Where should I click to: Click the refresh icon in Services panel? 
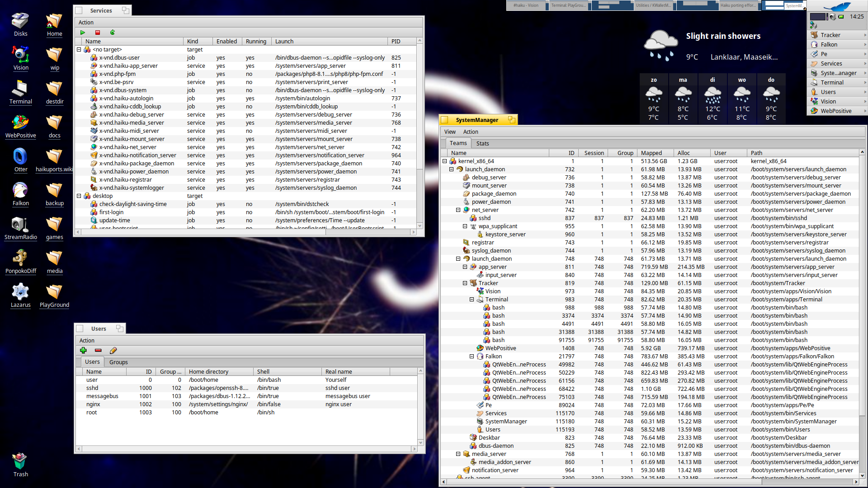tap(112, 32)
